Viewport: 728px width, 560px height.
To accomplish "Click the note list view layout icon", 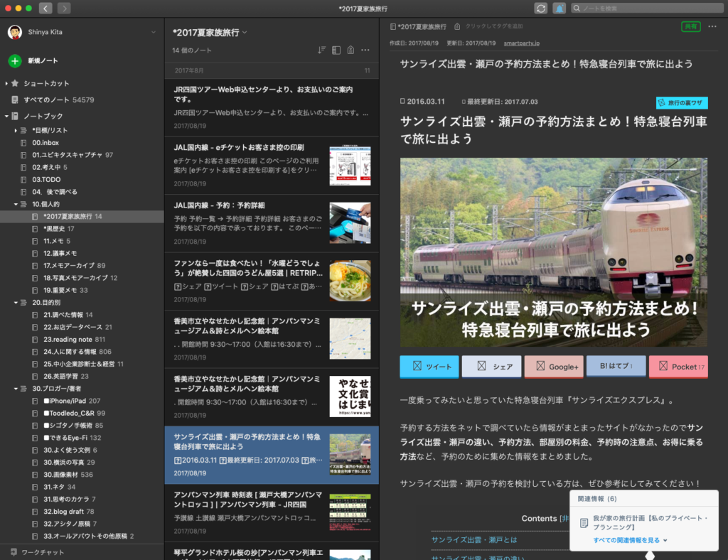I will [x=336, y=50].
